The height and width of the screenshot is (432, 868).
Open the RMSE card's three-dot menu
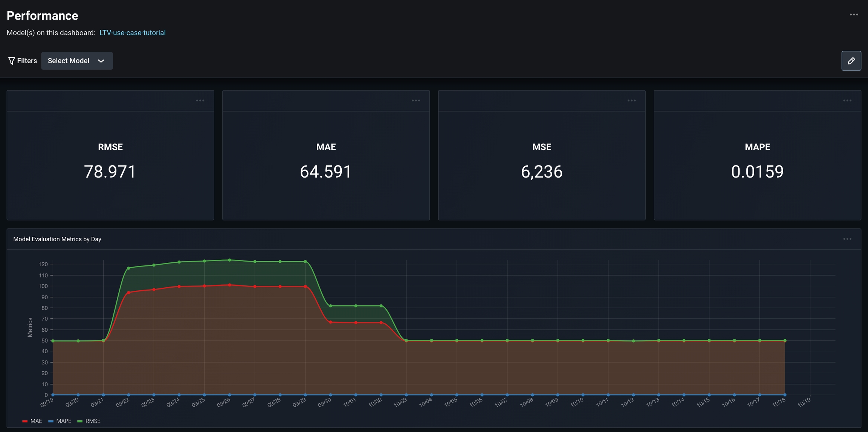coord(200,101)
